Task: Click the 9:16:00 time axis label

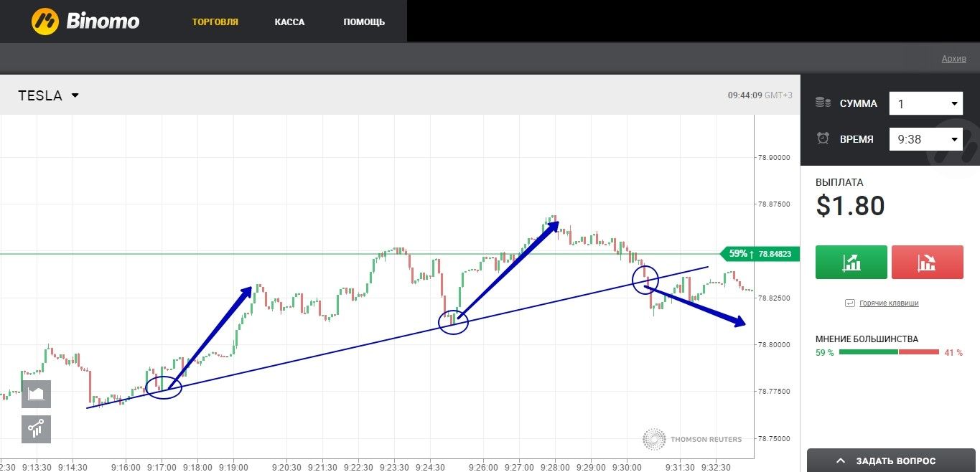Action: 126,467
